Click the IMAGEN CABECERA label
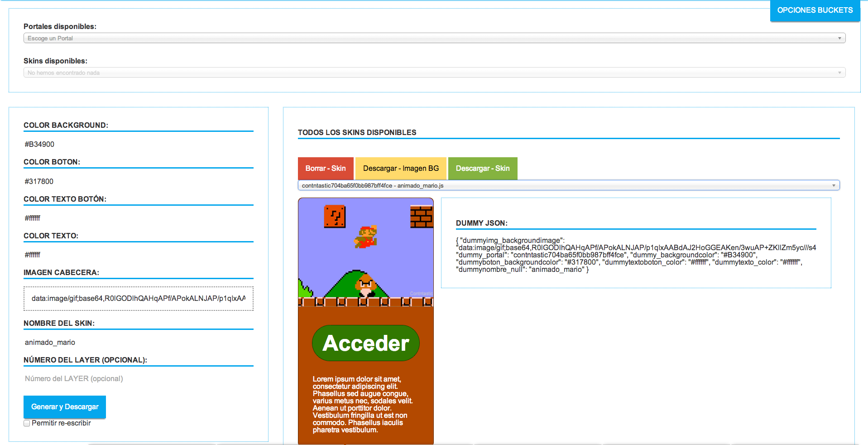 (x=61, y=272)
